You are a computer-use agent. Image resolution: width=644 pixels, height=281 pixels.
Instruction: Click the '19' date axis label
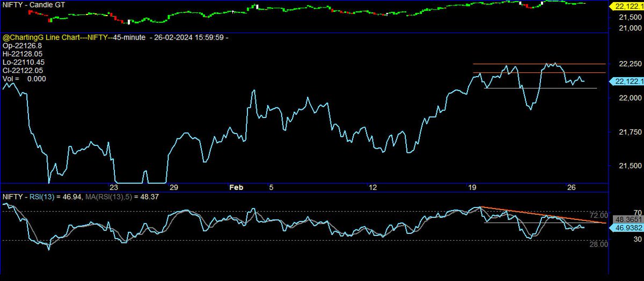tap(472, 187)
